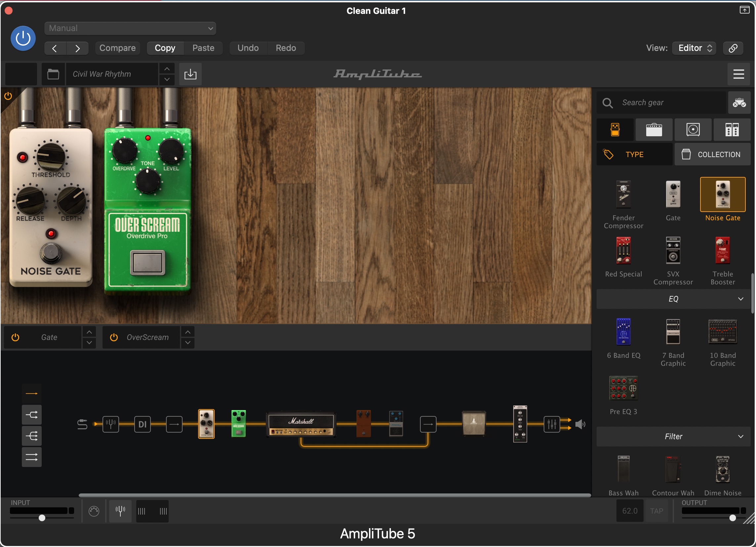Select the cabinet speaker gear category

(x=693, y=130)
